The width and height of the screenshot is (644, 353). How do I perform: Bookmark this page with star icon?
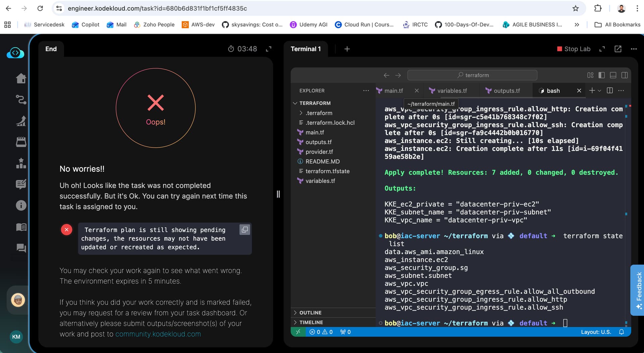(576, 8)
